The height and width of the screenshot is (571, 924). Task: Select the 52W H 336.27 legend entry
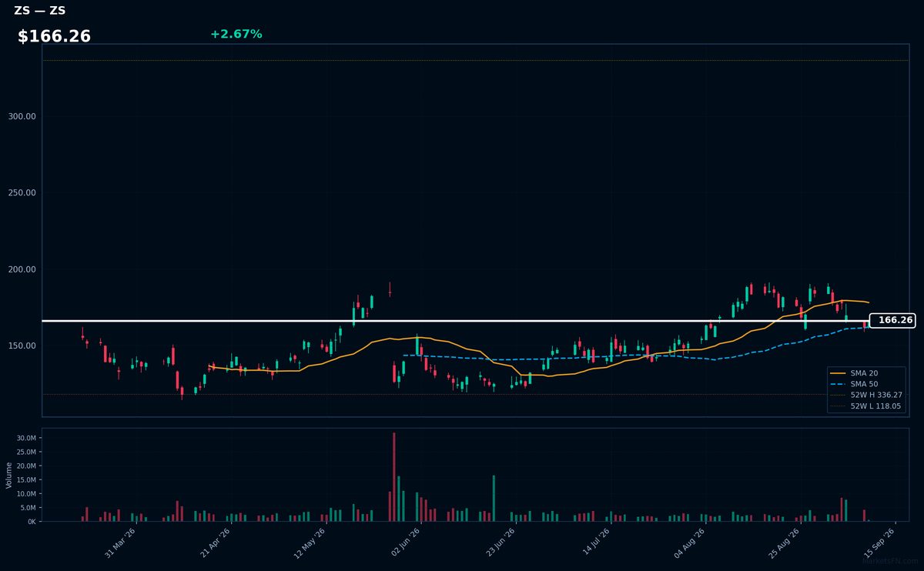(x=866, y=395)
